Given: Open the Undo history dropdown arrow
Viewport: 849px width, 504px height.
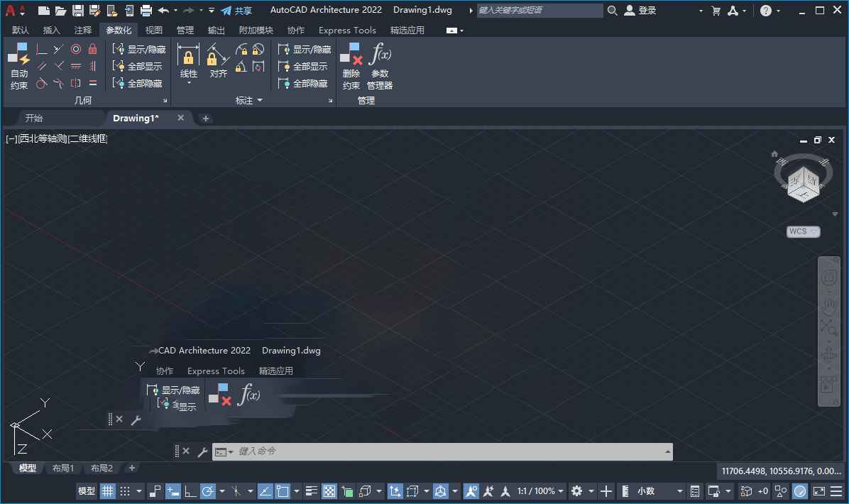Looking at the screenshot, I should (175, 10).
